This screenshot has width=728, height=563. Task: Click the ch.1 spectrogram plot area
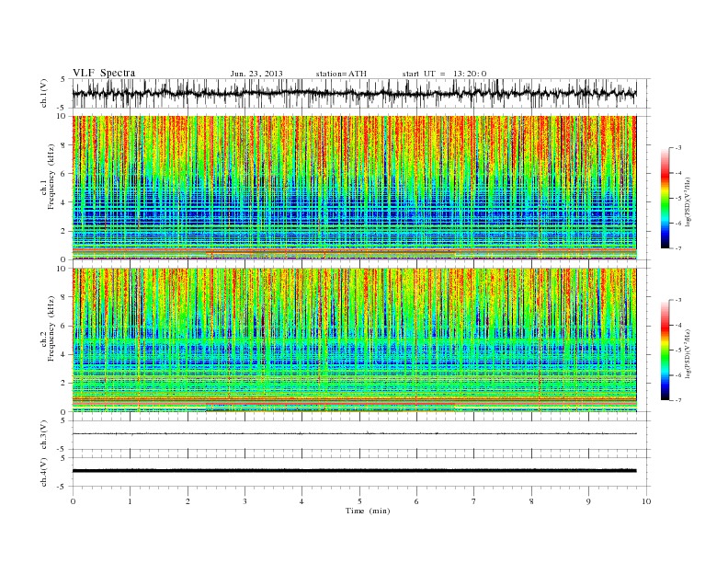354,188
